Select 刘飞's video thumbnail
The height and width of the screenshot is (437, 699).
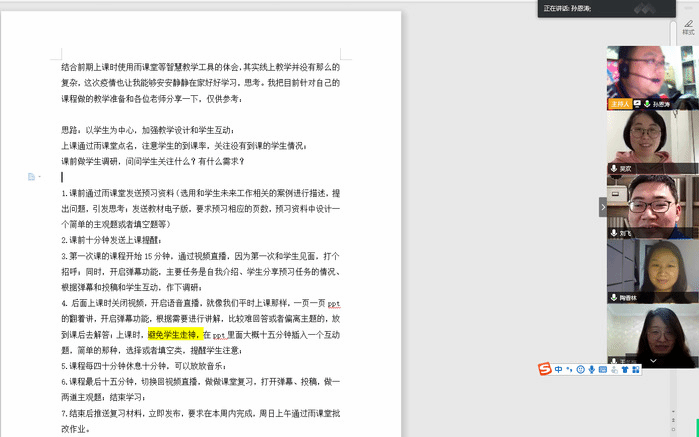pyautogui.click(x=652, y=205)
